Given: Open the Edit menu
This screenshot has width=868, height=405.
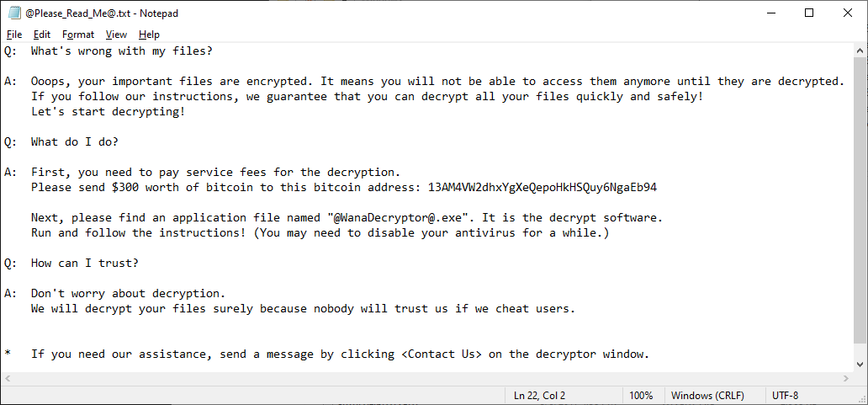Looking at the screenshot, I should tap(42, 35).
